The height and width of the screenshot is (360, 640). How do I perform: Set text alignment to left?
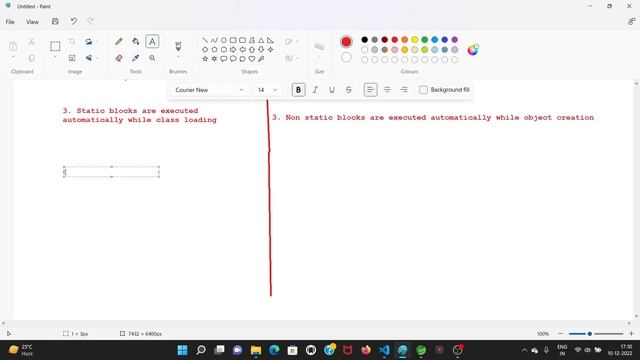tap(370, 90)
